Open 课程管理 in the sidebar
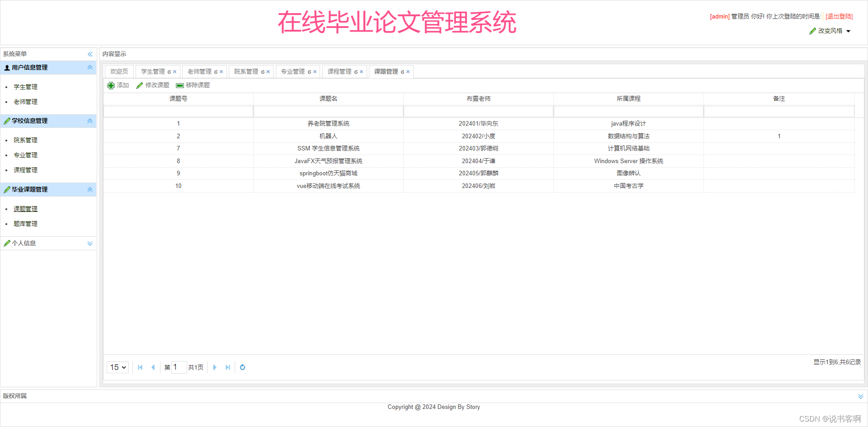868x427 pixels. [26, 170]
